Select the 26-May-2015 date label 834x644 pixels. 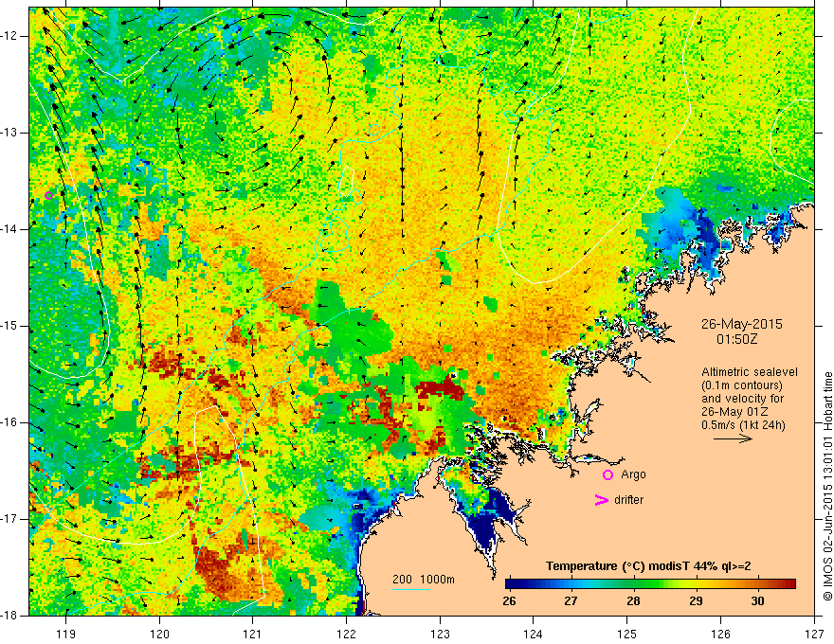point(741,324)
